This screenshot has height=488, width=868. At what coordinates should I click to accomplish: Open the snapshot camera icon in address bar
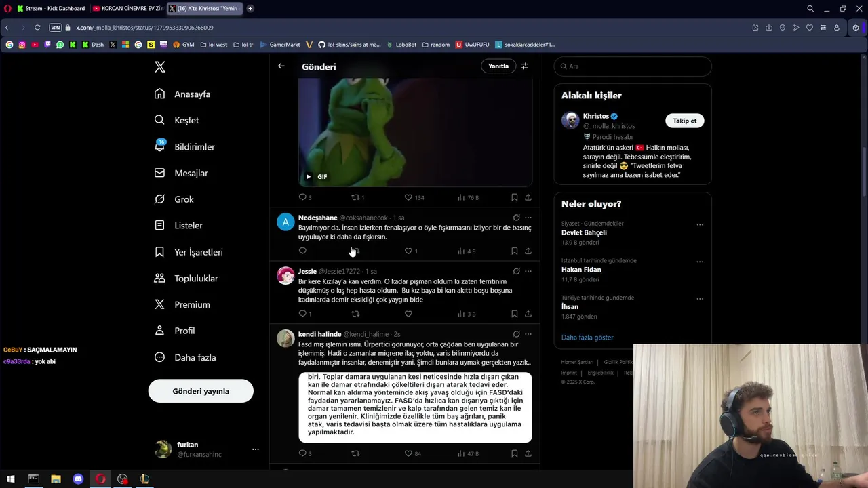click(768, 28)
